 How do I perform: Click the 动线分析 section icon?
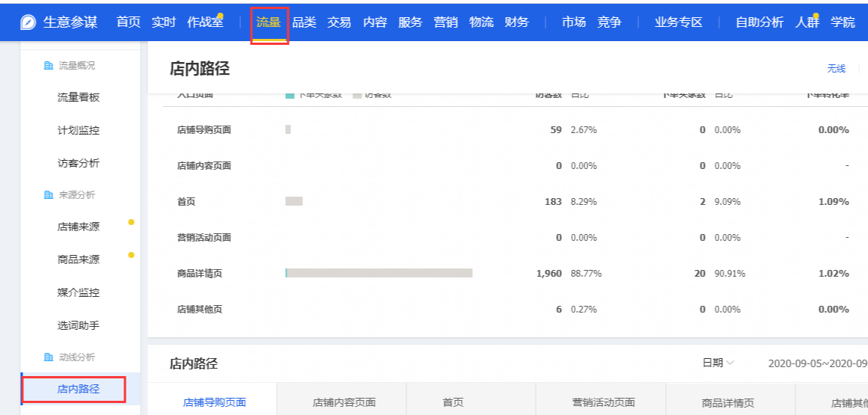48,357
